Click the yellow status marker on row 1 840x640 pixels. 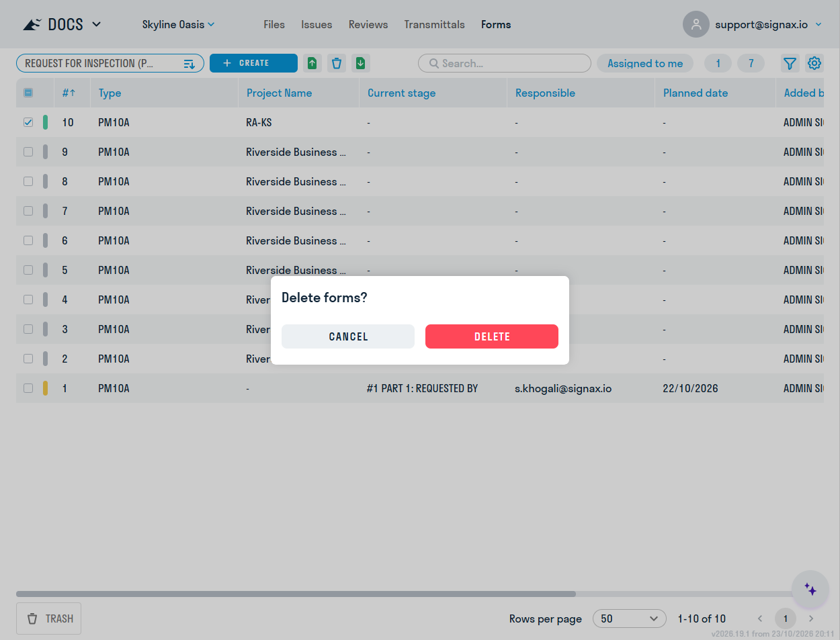(x=45, y=388)
